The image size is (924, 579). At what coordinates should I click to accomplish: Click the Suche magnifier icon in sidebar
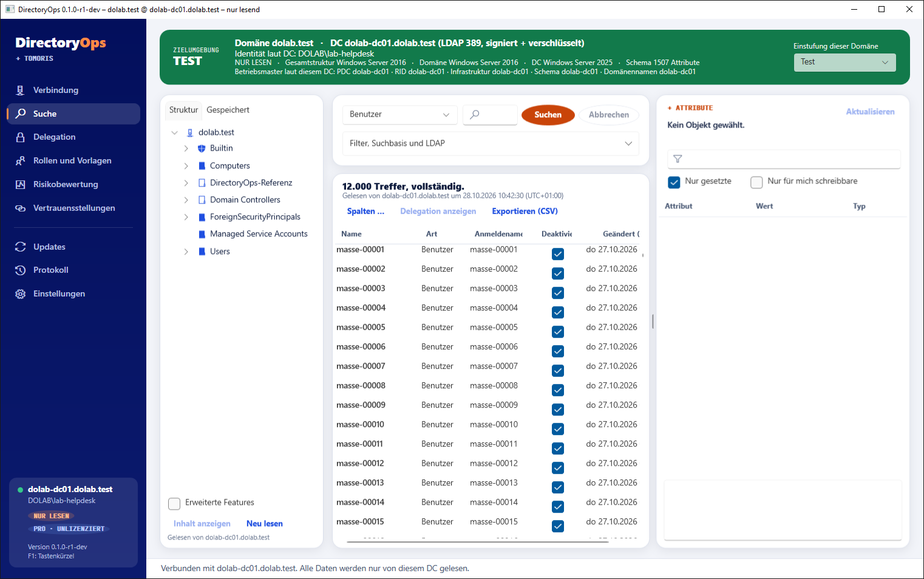(21, 114)
